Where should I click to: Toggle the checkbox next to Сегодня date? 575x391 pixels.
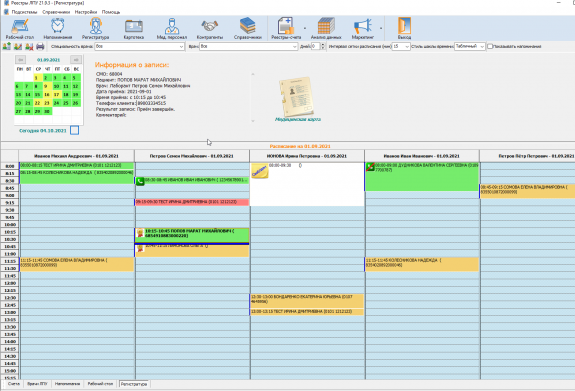(x=74, y=130)
